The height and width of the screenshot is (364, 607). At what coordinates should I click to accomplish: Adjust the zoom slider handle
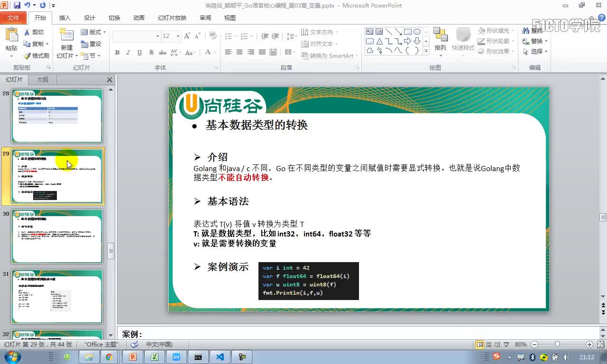pos(558,345)
